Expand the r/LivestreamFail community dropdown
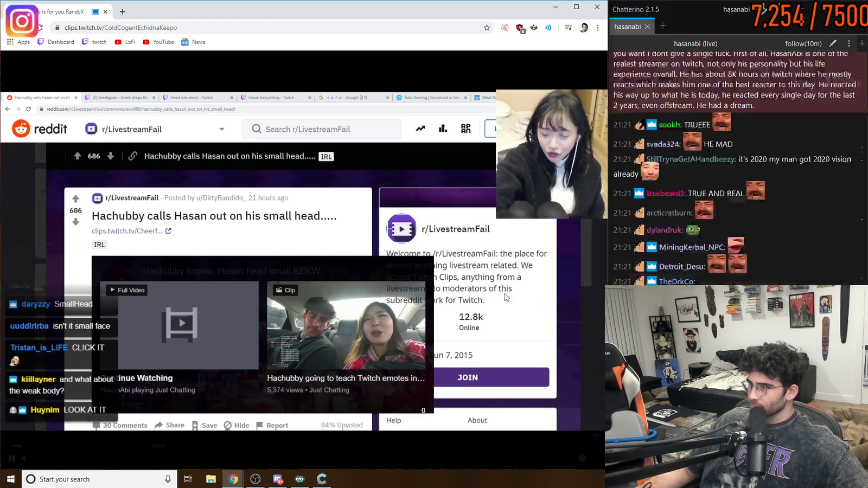The image size is (868, 488). coord(222,129)
